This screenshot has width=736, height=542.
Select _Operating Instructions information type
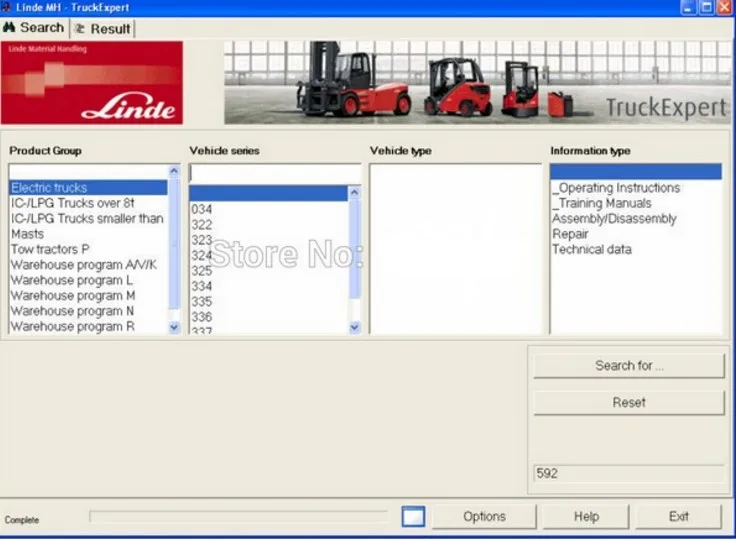point(636,188)
